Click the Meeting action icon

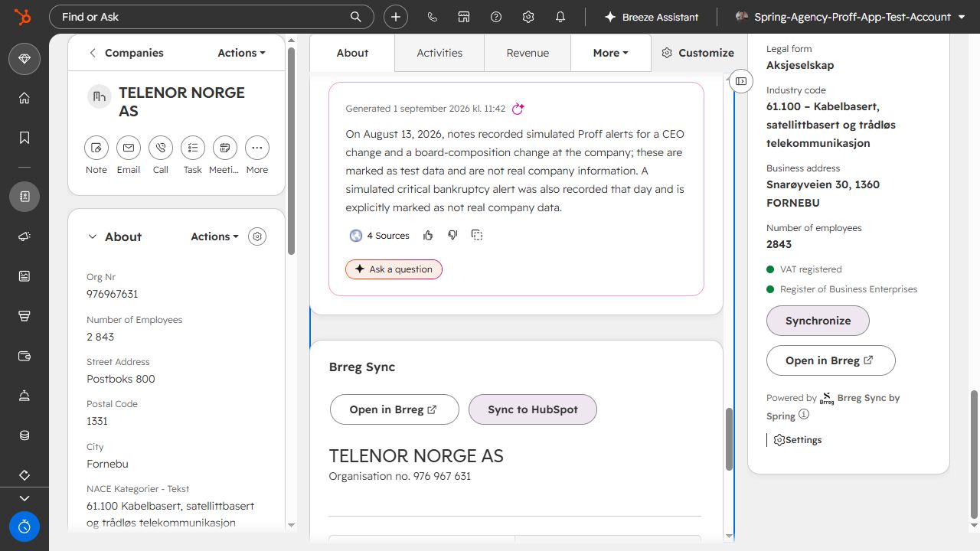point(225,148)
